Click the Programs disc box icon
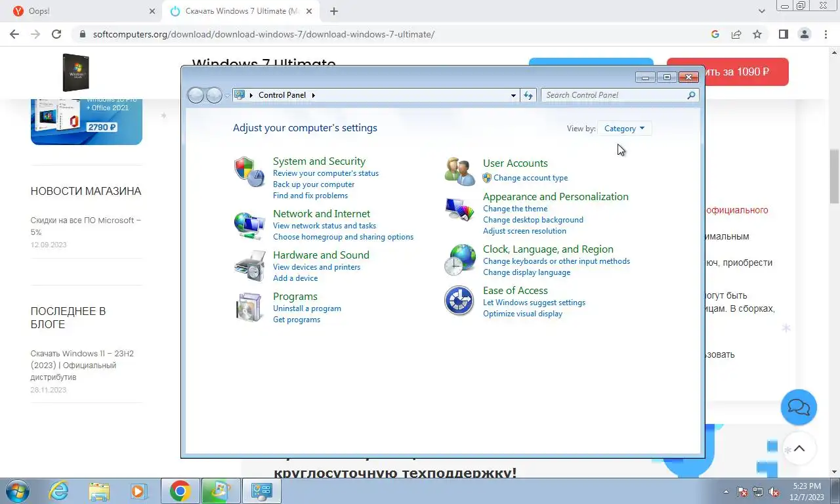 pos(249,307)
